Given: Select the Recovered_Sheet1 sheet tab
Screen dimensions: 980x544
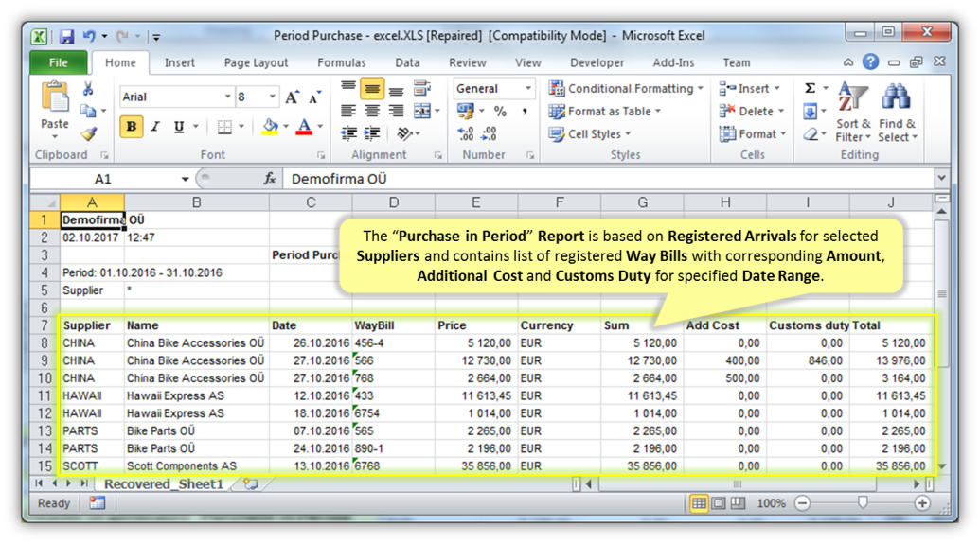Looking at the screenshot, I should tap(163, 484).
